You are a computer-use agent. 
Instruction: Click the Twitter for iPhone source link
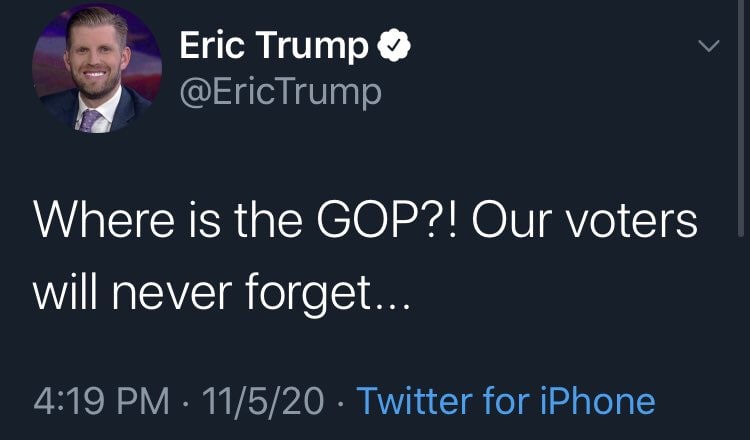506,401
